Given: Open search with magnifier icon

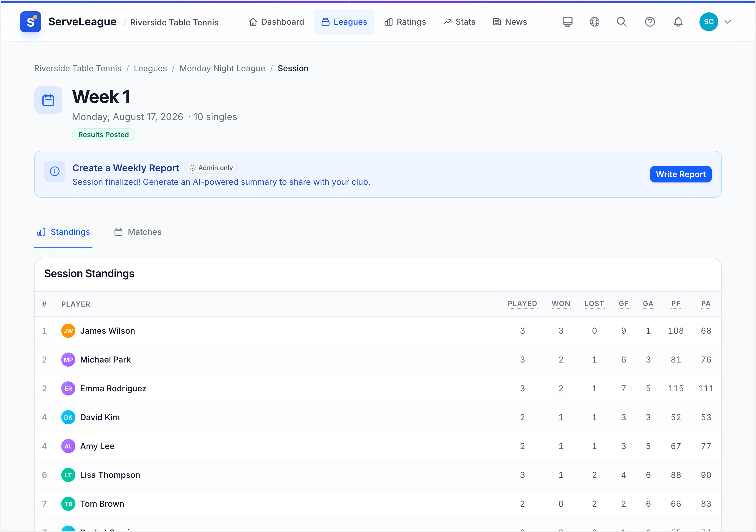Looking at the screenshot, I should (622, 22).
